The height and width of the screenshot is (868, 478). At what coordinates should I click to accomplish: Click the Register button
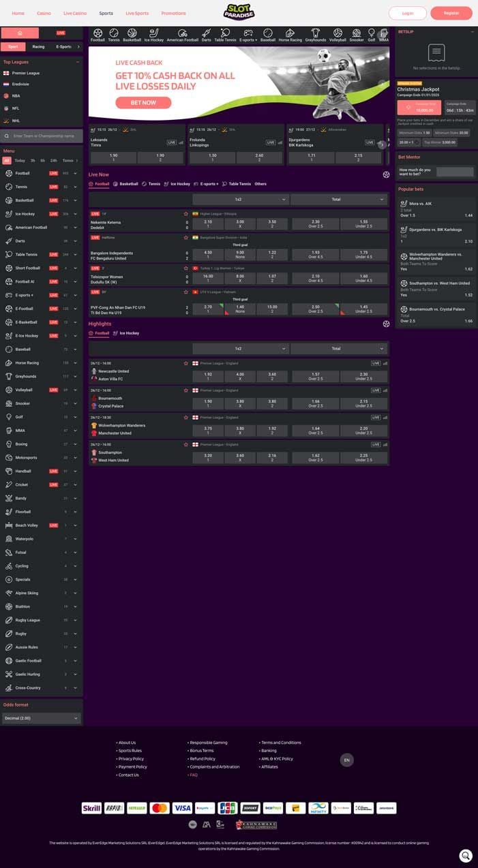pos(451,13)
